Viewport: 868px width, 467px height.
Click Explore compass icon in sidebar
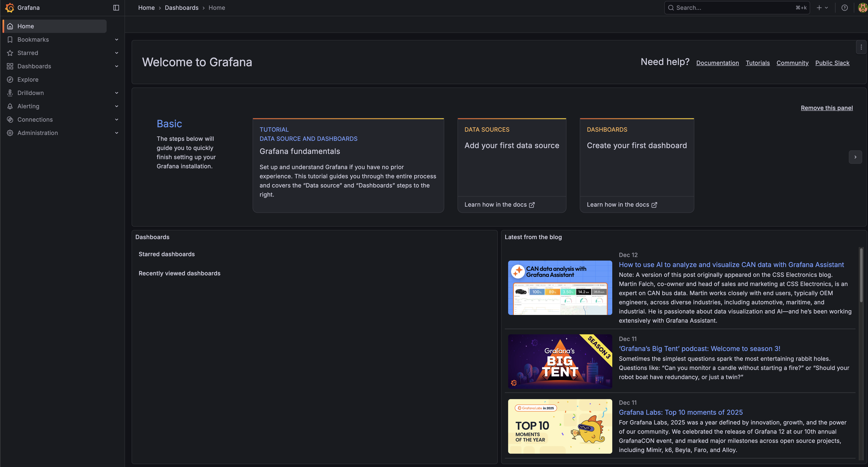(10, 80)
